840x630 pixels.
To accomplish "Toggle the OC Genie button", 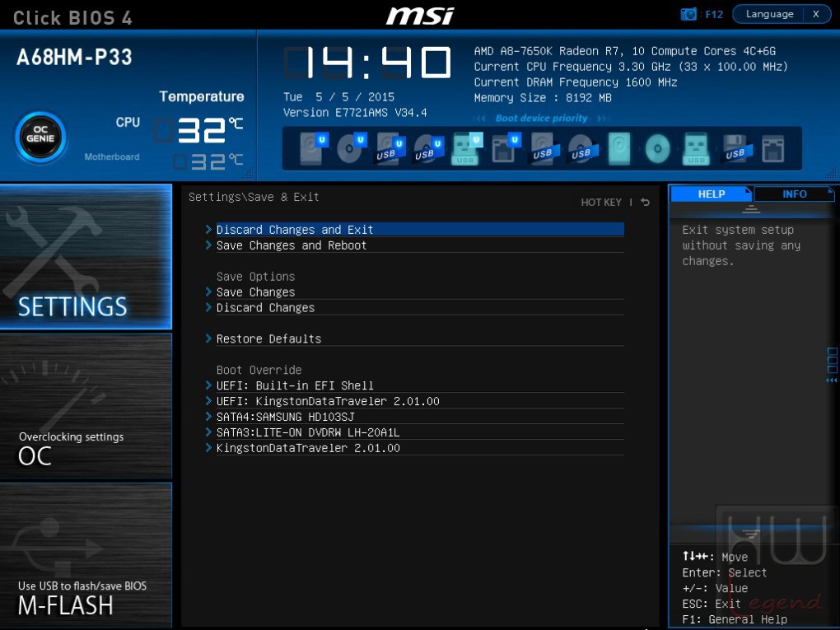I will point(40,138).
